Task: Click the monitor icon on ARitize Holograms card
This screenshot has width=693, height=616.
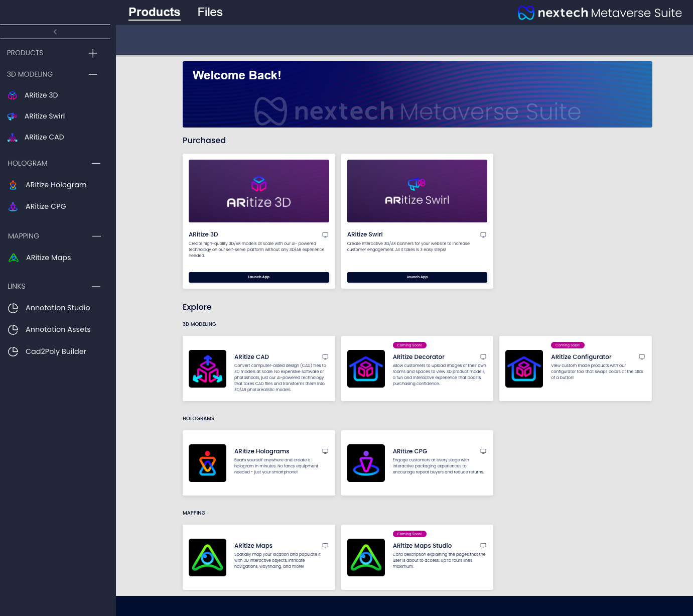Action: pyautogui.click(x=325, y=451)
